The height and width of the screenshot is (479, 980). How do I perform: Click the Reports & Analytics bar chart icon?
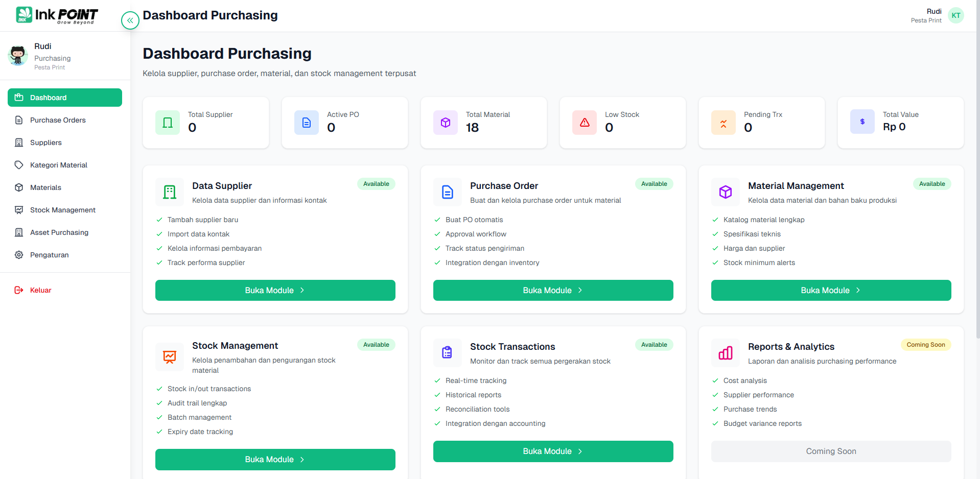click(726, 353)
